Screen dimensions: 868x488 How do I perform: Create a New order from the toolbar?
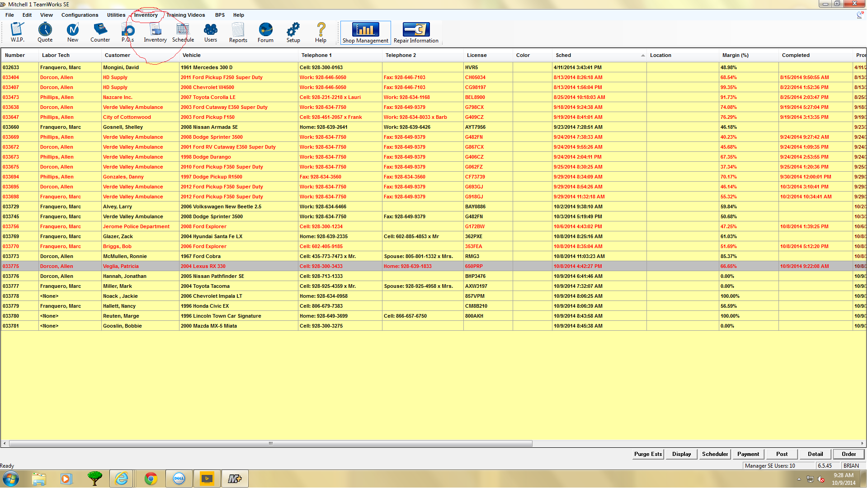coord(72,33)
